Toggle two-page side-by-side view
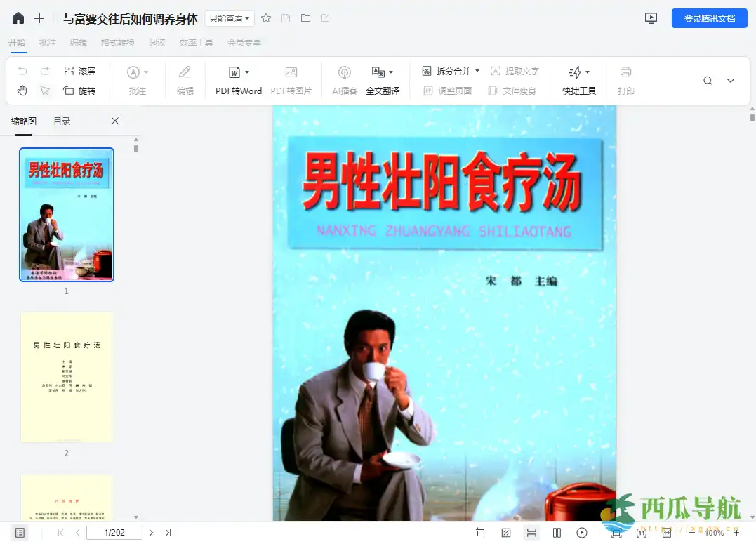The width and height of the screenshot is (756, 544). coord(555,532)
